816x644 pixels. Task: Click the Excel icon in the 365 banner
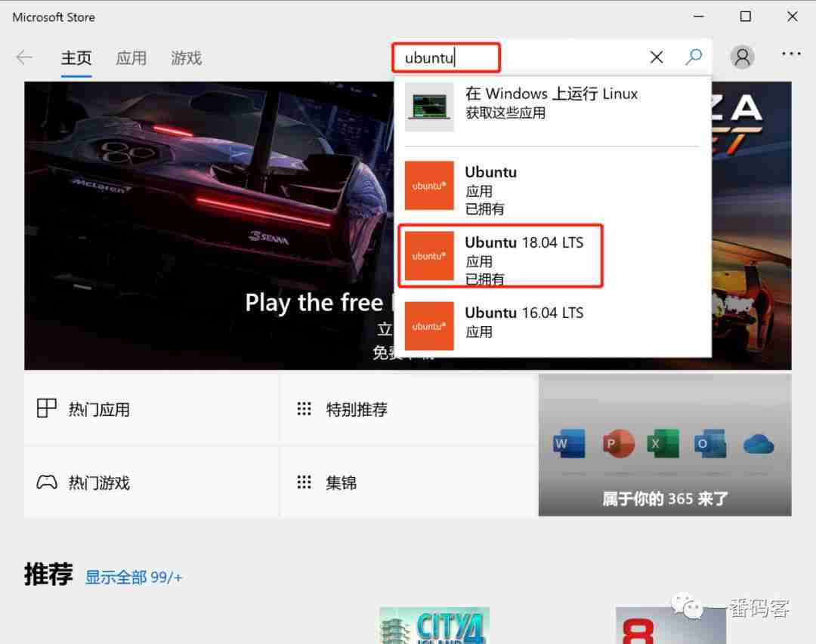pyautogui.click(x=663, y=444)
